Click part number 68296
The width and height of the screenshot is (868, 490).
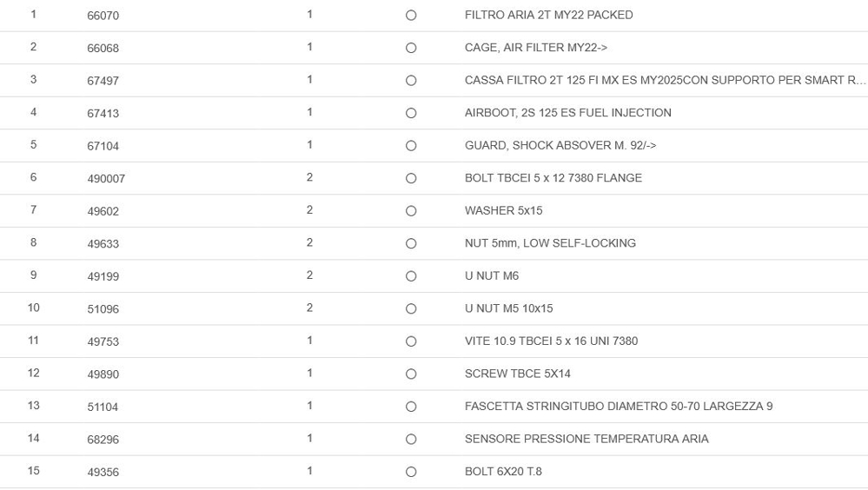103,440
